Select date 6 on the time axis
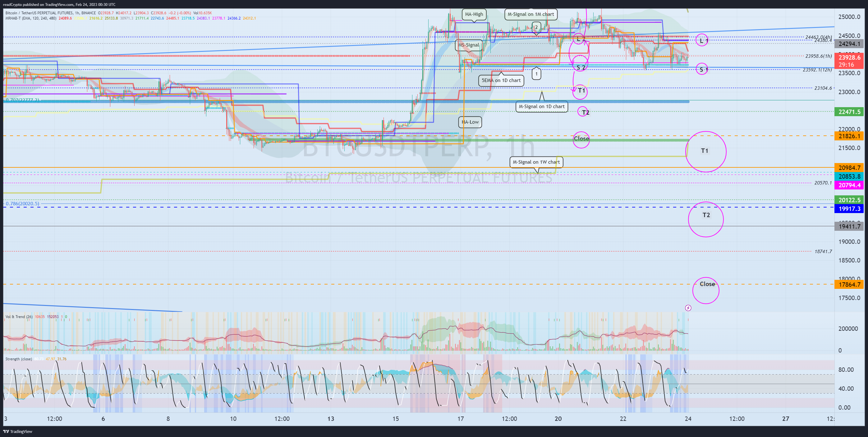 pos(103,419)
